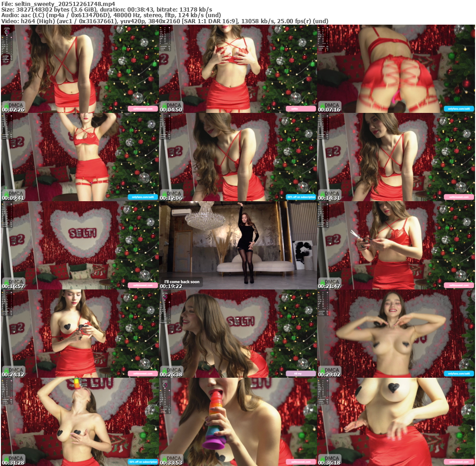Open the thumbnail stamped 00:12:06

point(238,157)
